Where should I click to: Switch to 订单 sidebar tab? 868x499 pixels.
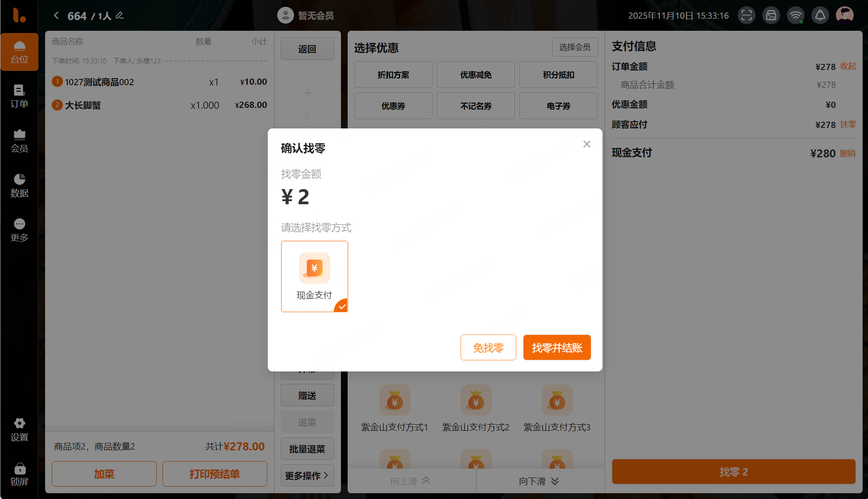[x=19, y=96]
